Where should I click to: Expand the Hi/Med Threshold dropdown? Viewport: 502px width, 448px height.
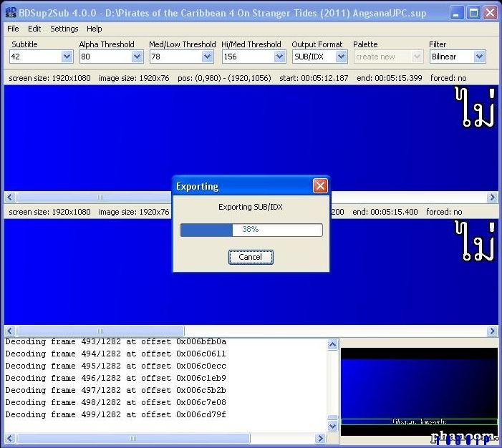click(279, 57)
